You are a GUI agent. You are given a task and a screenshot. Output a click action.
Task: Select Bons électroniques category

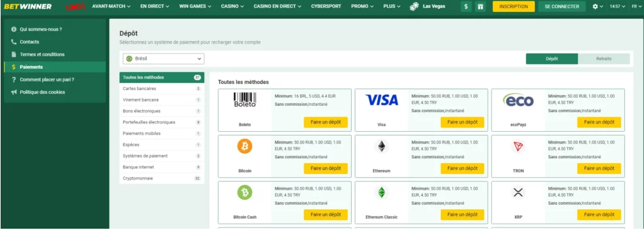click(162, 111)
